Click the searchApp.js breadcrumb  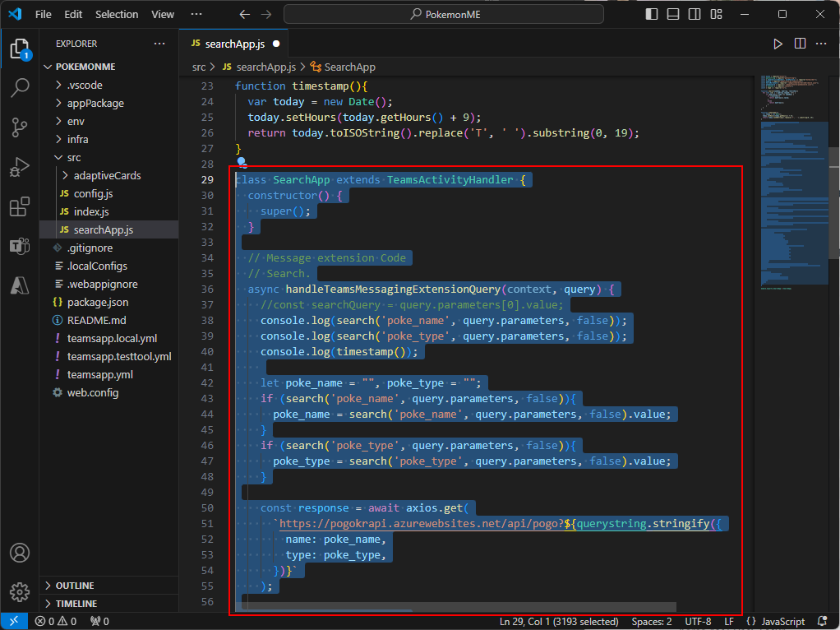[259, 67]
